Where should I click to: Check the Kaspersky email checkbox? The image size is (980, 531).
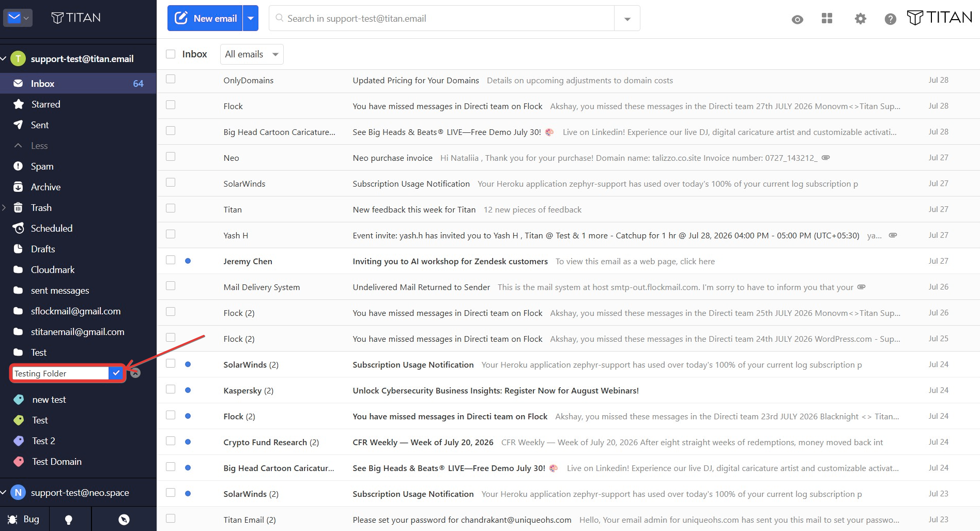tap(171, 389)
